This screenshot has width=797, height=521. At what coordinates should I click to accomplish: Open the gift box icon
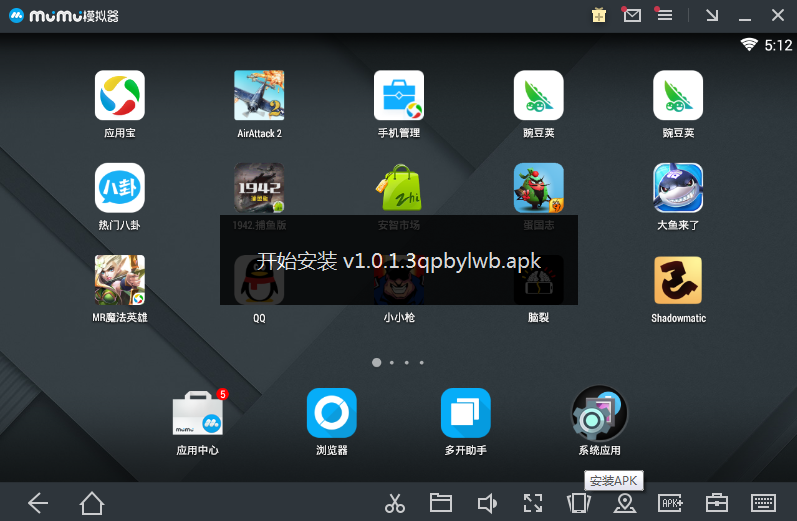(599, 15)
